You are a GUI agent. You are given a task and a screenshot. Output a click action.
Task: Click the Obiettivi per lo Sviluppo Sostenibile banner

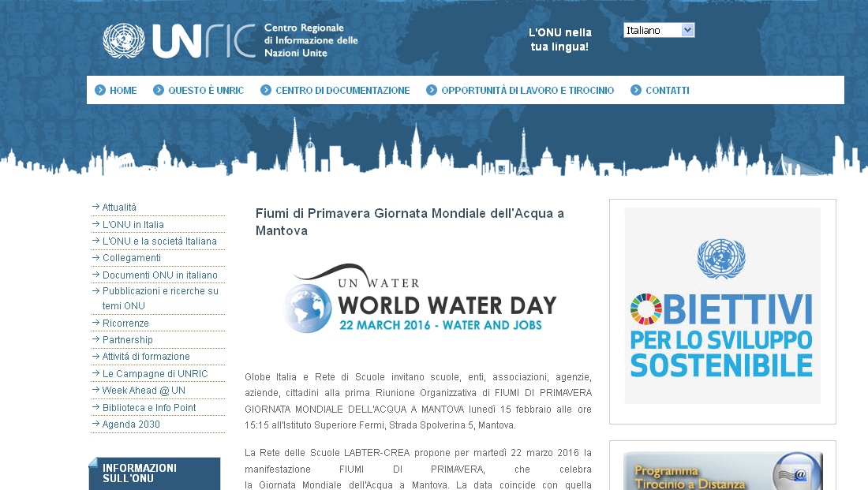[x=722, y=305]
